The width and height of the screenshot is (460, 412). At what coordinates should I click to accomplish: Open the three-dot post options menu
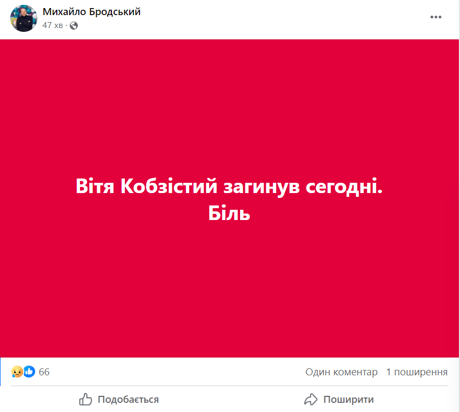(x=436, y=17)
